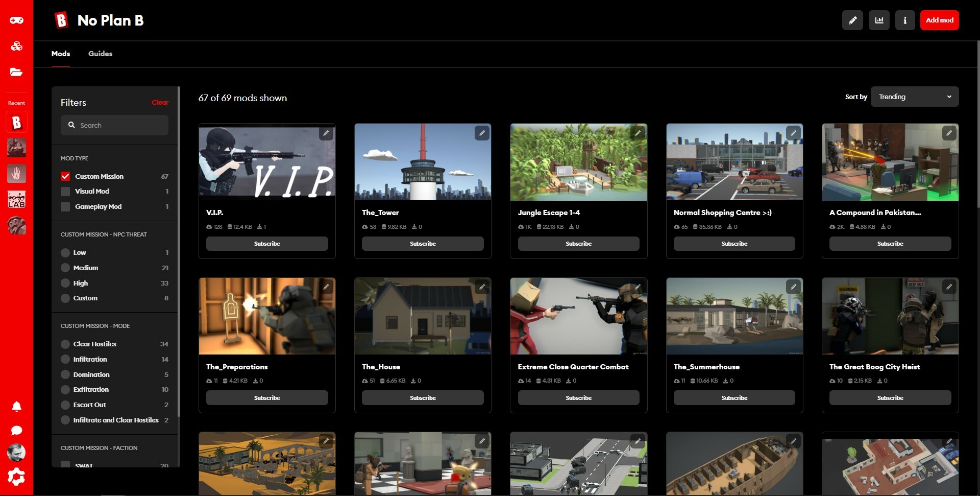
Task: Click edit pencil on Jungle Escape 1-4 card
Action: [638, 133]
